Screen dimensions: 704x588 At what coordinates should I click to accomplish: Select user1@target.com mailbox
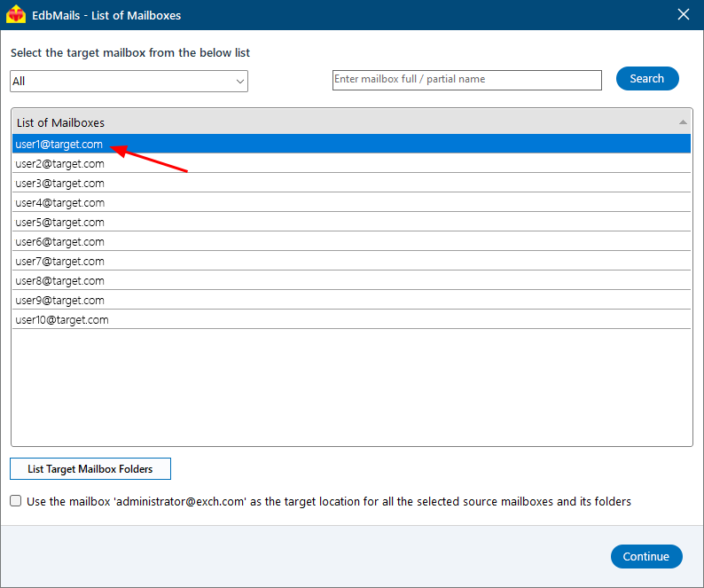click(x=59, y=145)
